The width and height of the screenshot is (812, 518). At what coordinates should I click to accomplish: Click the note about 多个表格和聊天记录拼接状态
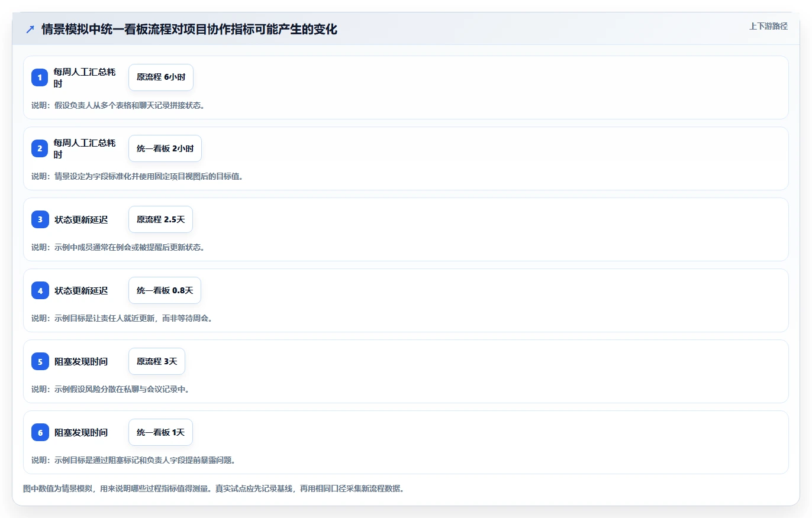(x=118, y=105)
